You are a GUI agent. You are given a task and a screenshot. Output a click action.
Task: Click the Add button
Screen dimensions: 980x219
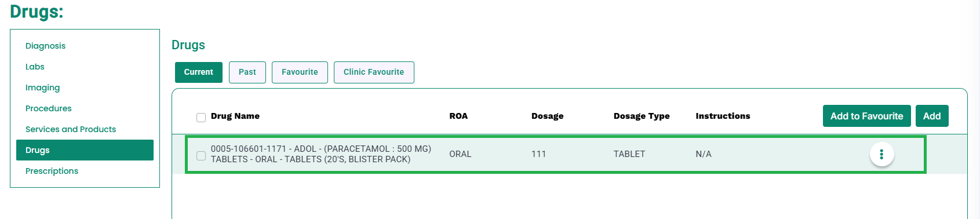coord(932,116)
